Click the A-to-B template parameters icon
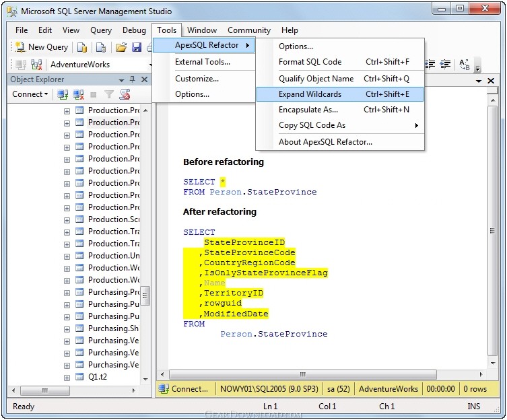This screenshot has height=420, width=507. 465,65
